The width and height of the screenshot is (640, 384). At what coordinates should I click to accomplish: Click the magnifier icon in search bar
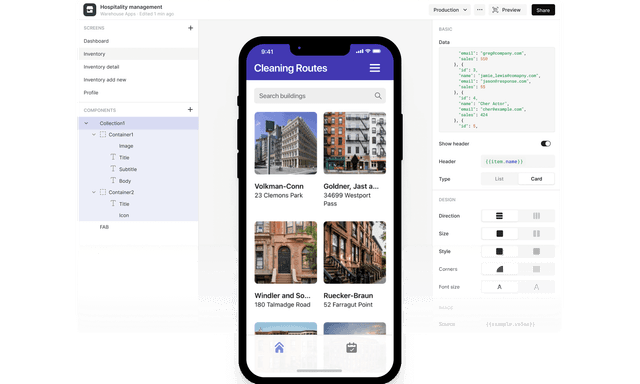(x=378, y=95)
